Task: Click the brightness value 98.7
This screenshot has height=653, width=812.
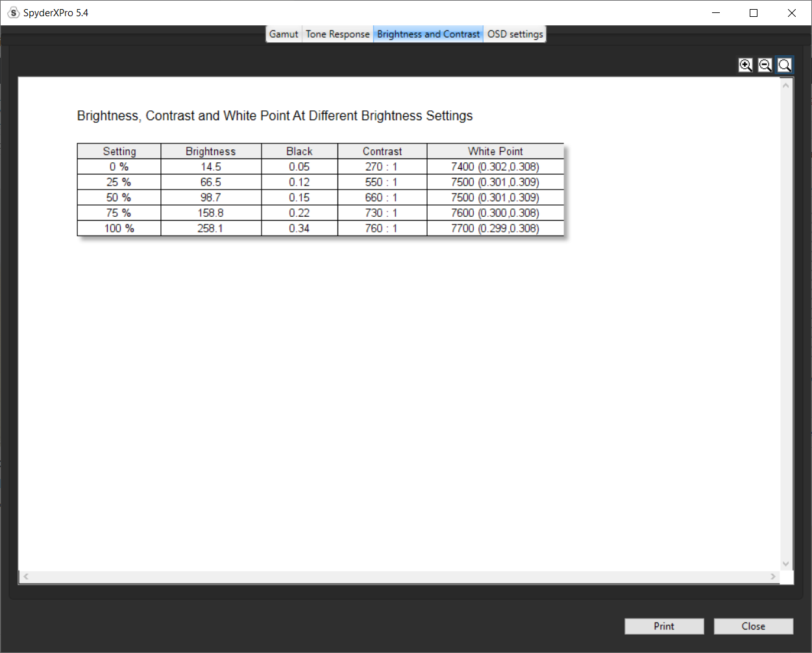Action: 211,197
